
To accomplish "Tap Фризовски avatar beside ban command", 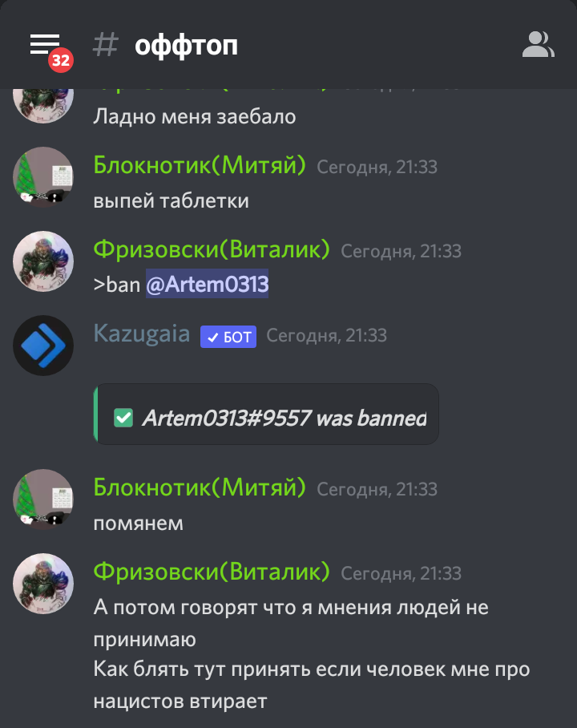I will coord(43,261).
